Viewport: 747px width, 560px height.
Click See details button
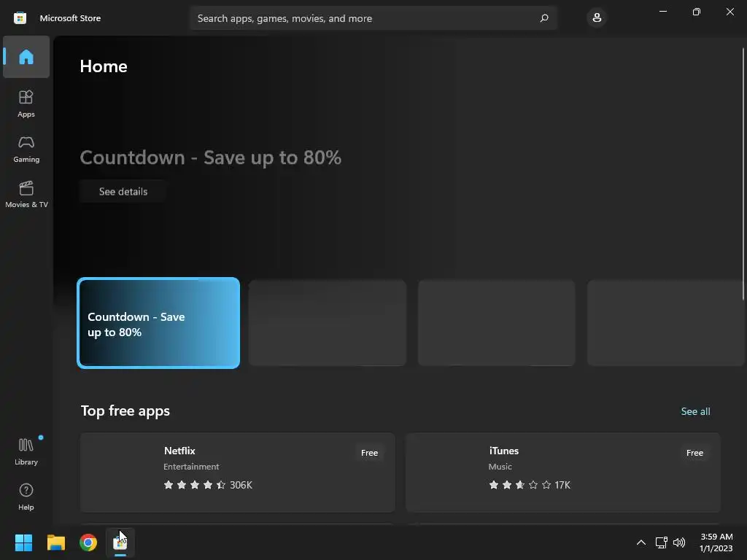tap(123, 192)
